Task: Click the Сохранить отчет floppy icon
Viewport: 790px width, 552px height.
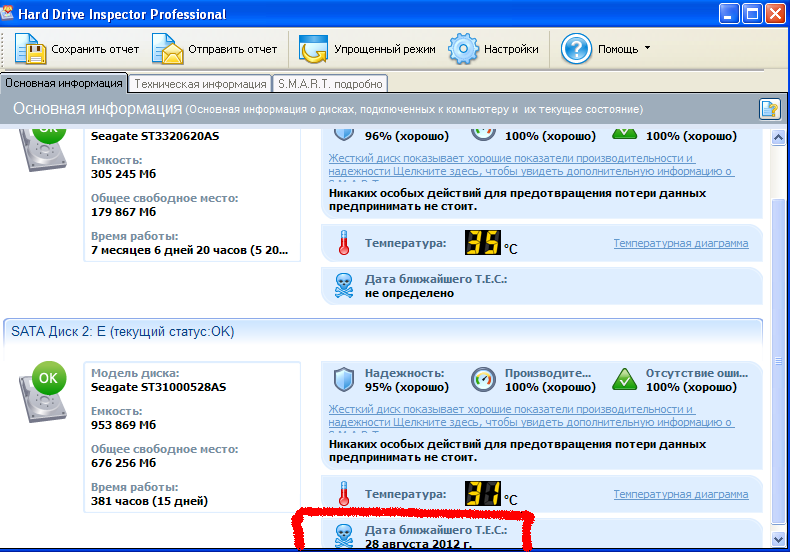Action: (30, 49)
